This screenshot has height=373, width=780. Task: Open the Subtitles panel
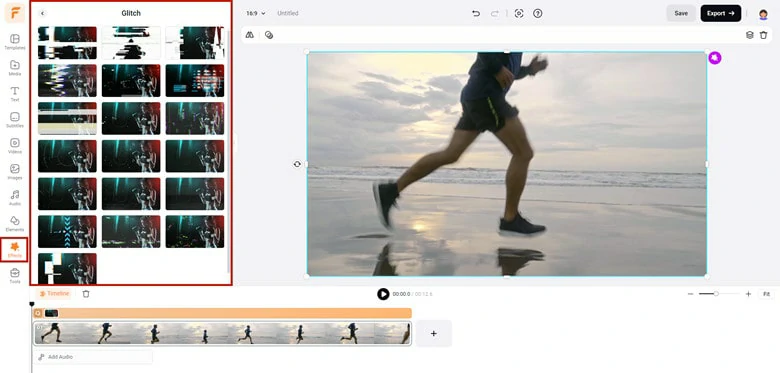pyautogui.click(x=15, y=119)
